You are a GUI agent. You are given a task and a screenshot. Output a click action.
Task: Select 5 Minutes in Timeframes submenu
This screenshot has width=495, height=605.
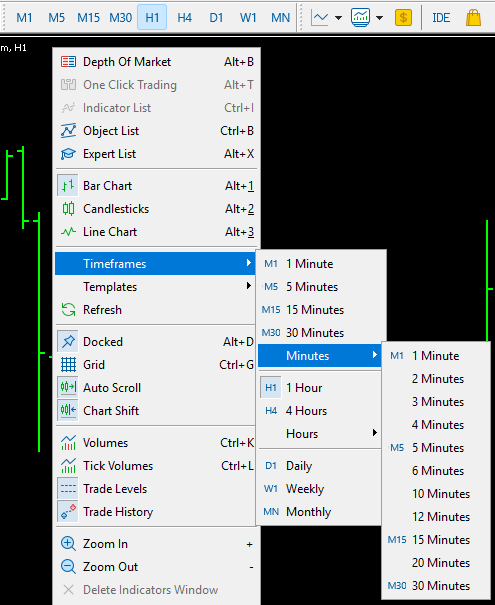[x=320, y=287]
